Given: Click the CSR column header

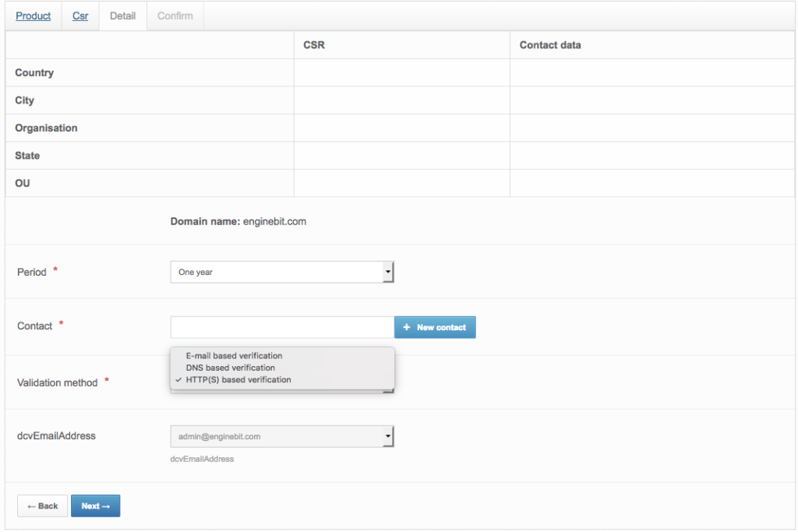Looking at the screenshot, I should [314, 44].
